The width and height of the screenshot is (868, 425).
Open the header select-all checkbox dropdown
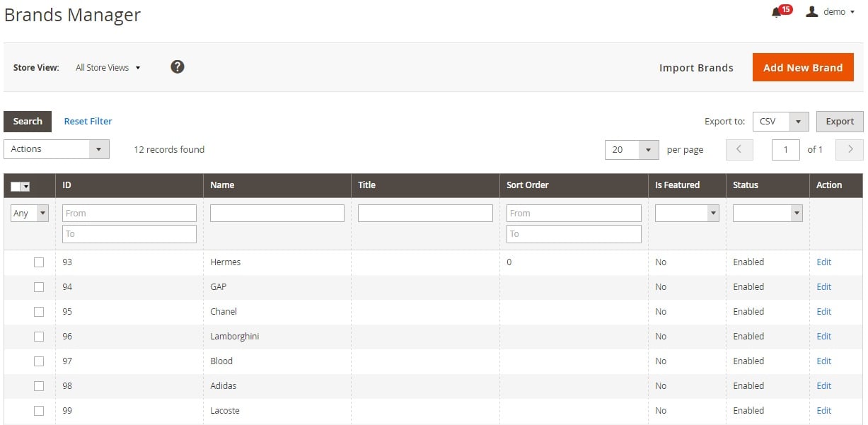click(21, 186)
